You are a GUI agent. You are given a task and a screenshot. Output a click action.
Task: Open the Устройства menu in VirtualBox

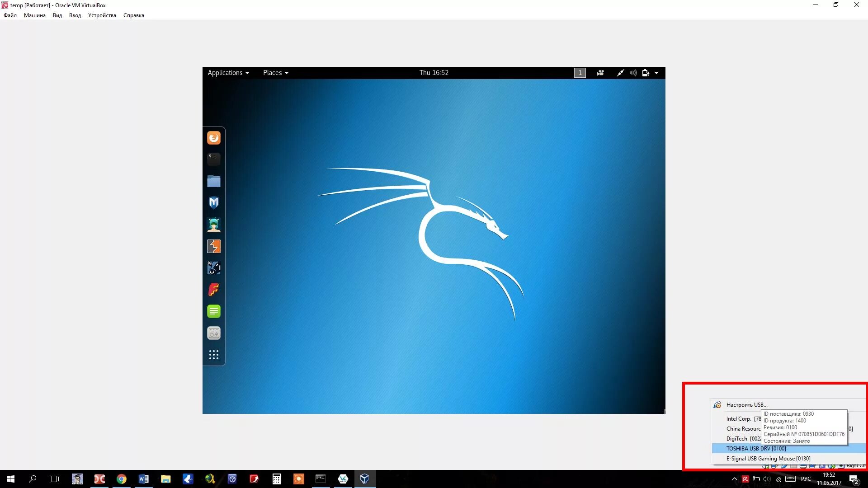click(x=102, y=15)
